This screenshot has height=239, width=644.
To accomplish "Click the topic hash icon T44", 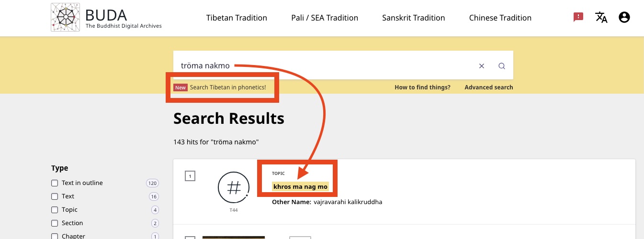I will pos(234,188).
